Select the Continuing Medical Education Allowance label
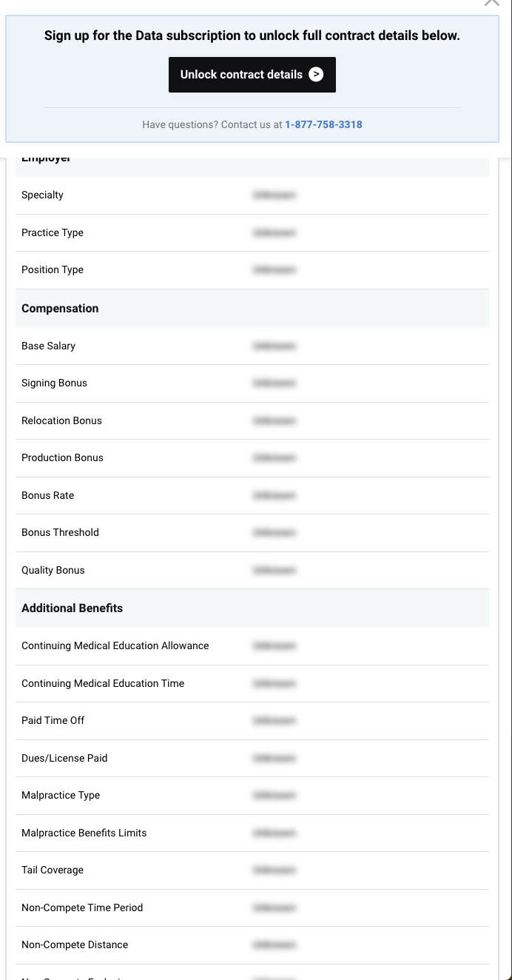512x980 pixels. [x=115, y=645]
